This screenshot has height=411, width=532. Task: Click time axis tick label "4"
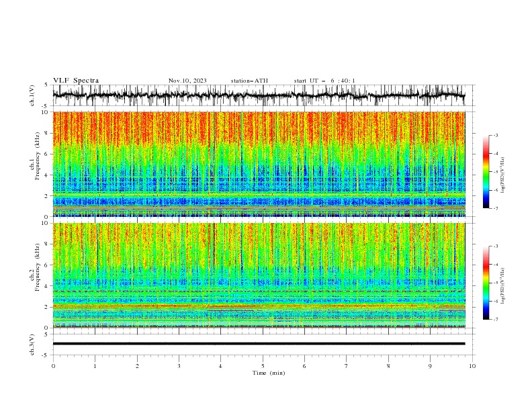coord(220,366)
